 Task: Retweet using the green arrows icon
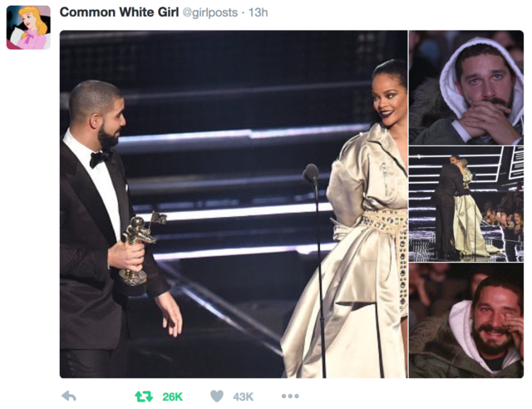144,396
